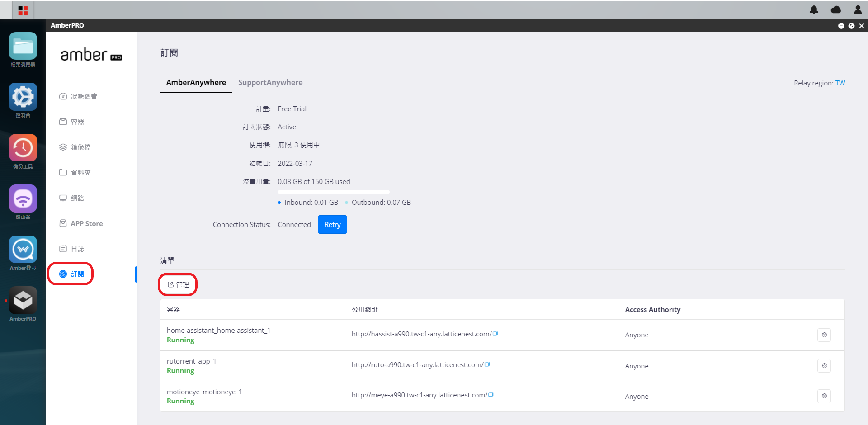Screen dimensions: 868x425
Task: Open the start menu grid icon
Action: pos(23,10)
